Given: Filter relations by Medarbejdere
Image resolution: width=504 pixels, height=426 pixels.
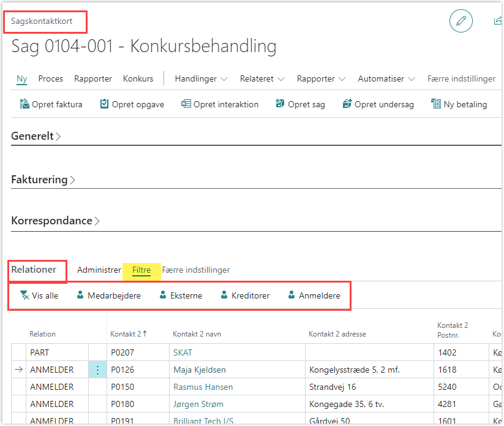Looking at the screenshot, I should [x=108, y=295].
